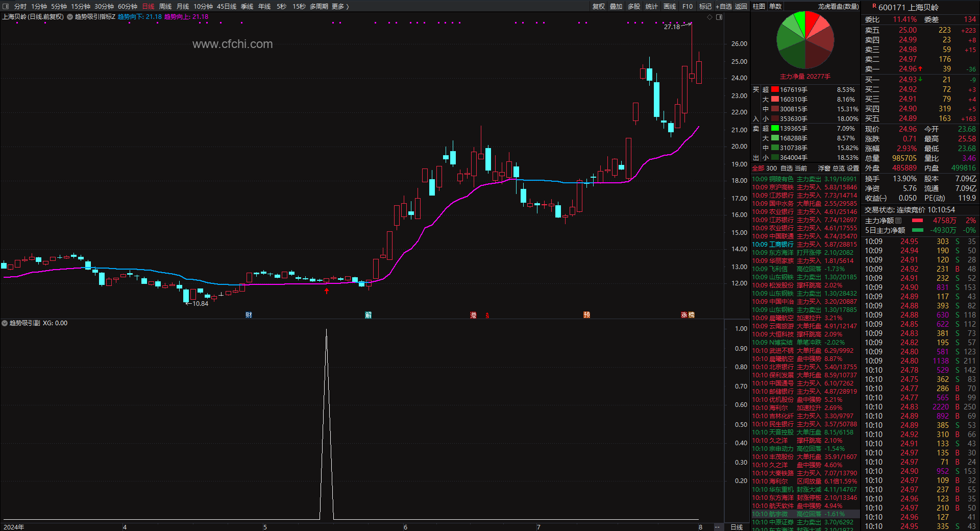Open the 日线 period selector at bottom

click(737, 527)
